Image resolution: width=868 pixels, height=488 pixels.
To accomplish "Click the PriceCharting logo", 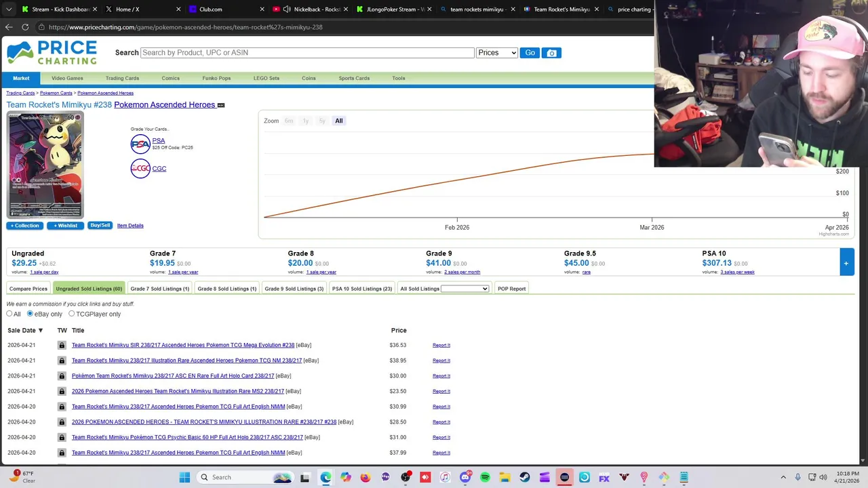I will [52, 53].
